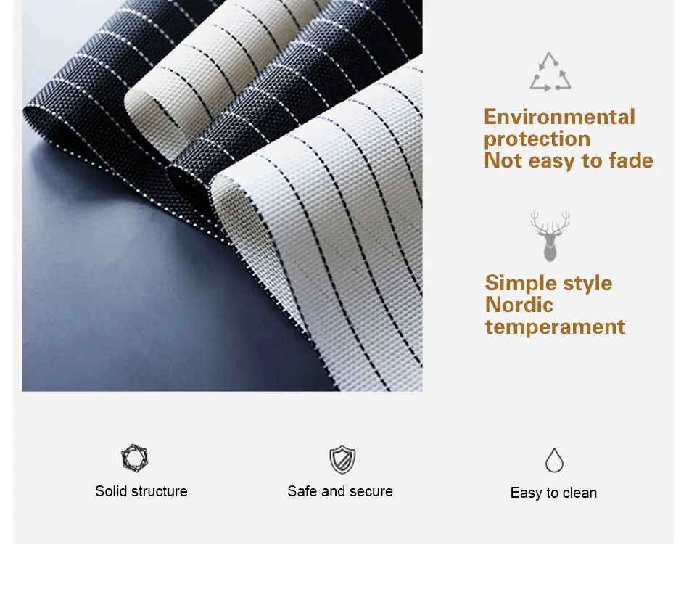
Task: Click the recycling arrows triangle icon
Action: pos(550,72)
